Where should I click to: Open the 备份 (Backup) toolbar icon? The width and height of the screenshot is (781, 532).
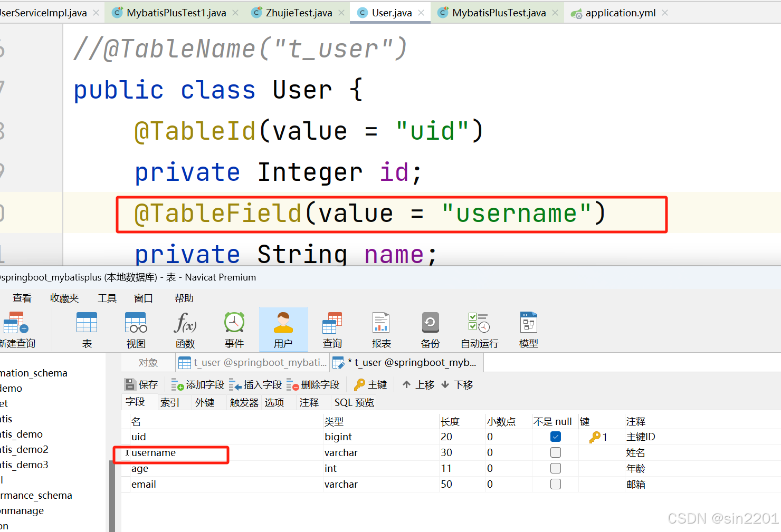(431, 330)
